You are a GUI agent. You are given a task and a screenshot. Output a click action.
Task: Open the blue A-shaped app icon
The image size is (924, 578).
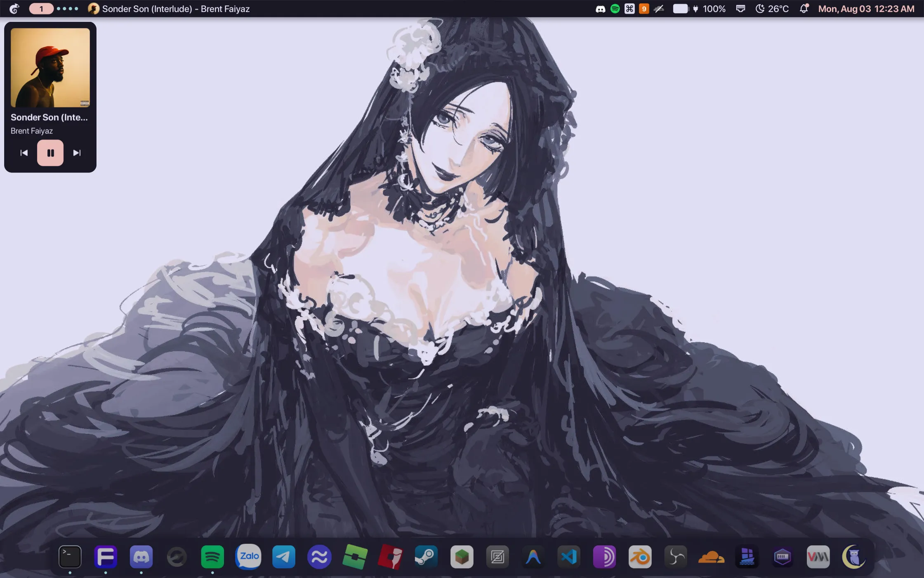533,557
